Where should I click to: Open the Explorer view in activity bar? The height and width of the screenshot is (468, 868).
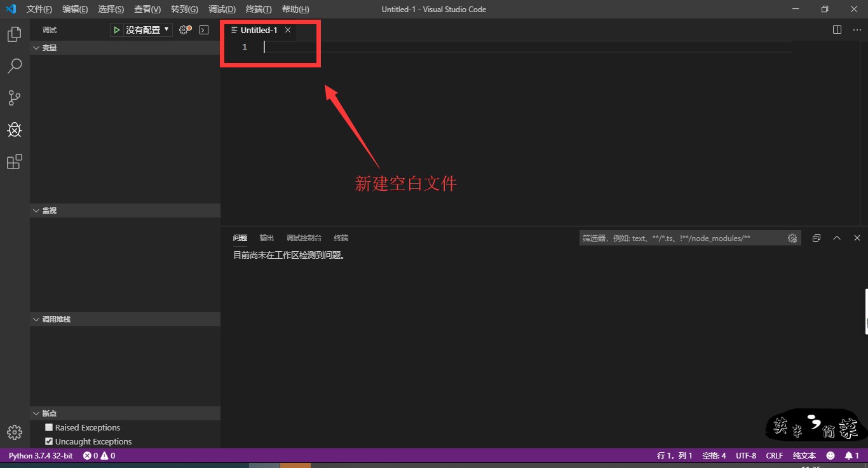point(14,34)
